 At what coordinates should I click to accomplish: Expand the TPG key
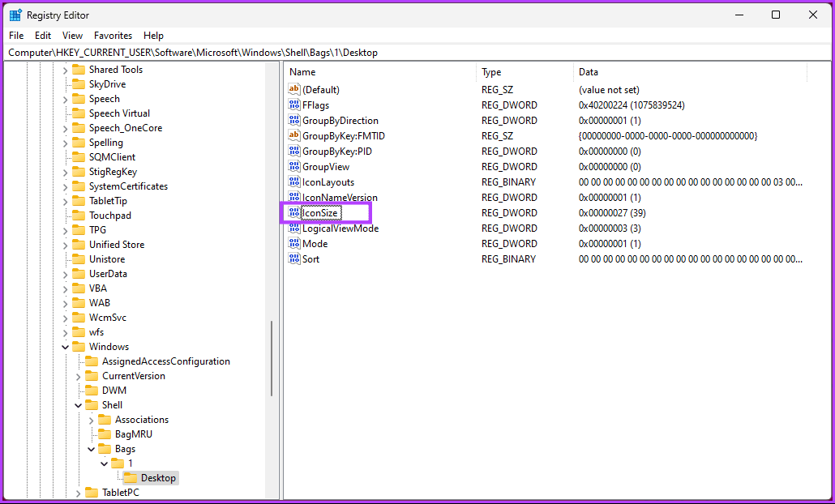coord(66,230)
